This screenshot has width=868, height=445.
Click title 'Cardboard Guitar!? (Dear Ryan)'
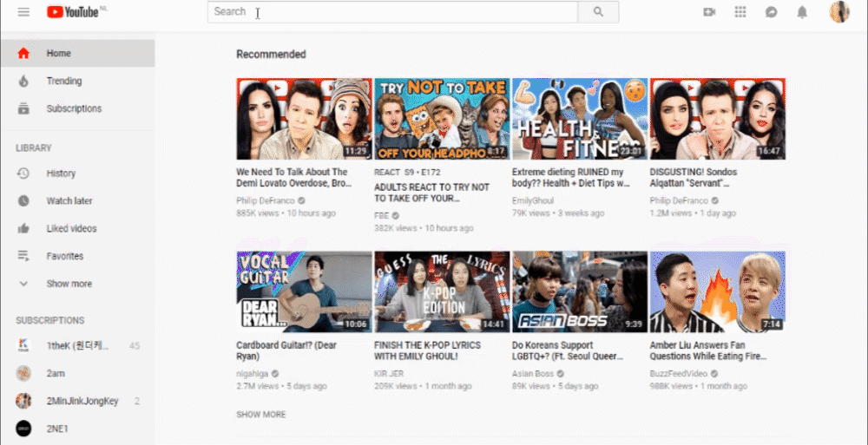click(x=286, y=351)
